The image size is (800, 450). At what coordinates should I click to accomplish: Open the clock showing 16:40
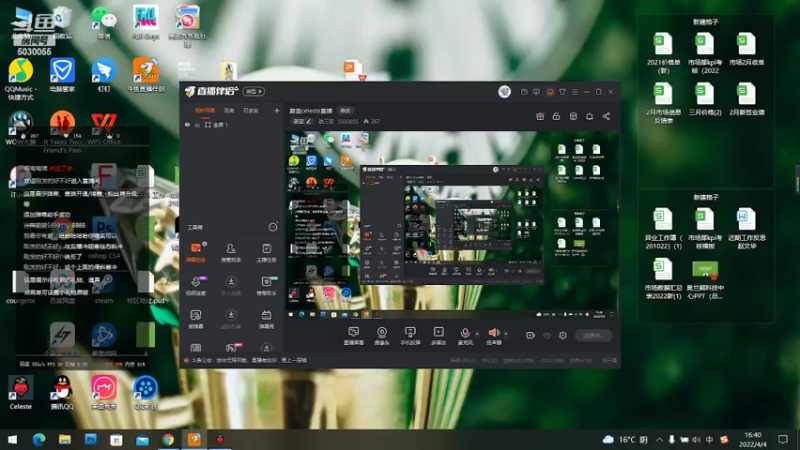click(753, 439)
